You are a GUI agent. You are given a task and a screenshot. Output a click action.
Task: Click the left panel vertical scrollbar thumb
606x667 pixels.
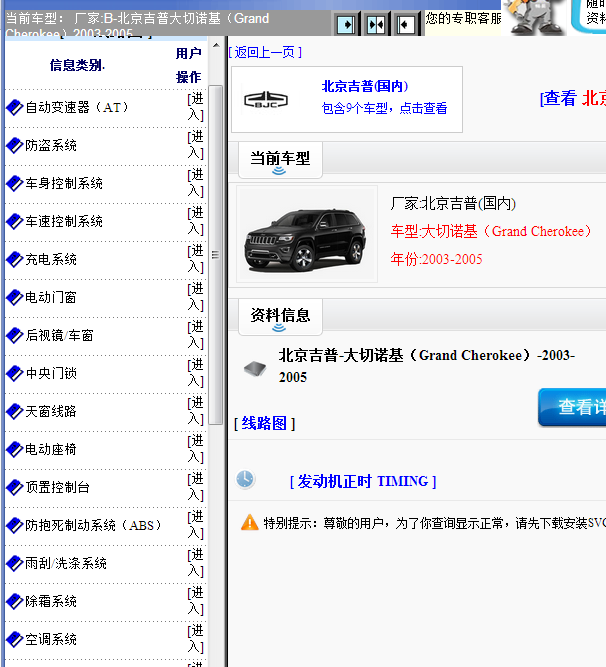click(216, 255)
